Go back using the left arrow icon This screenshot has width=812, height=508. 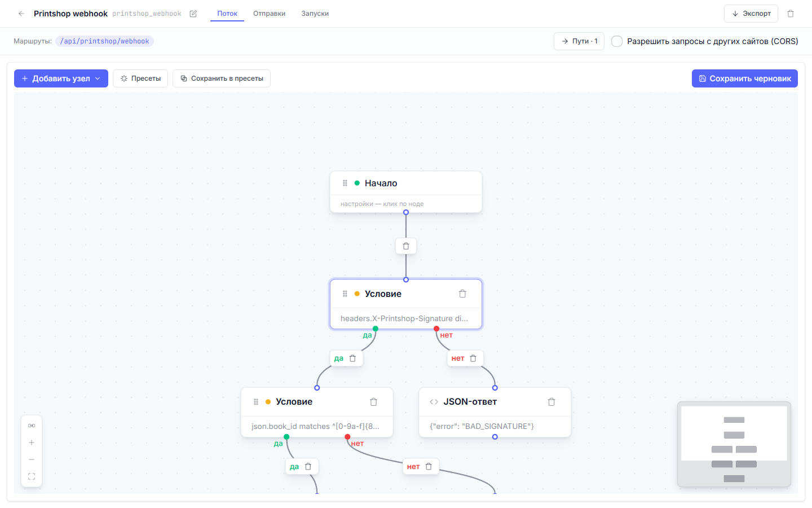(21, 14)
